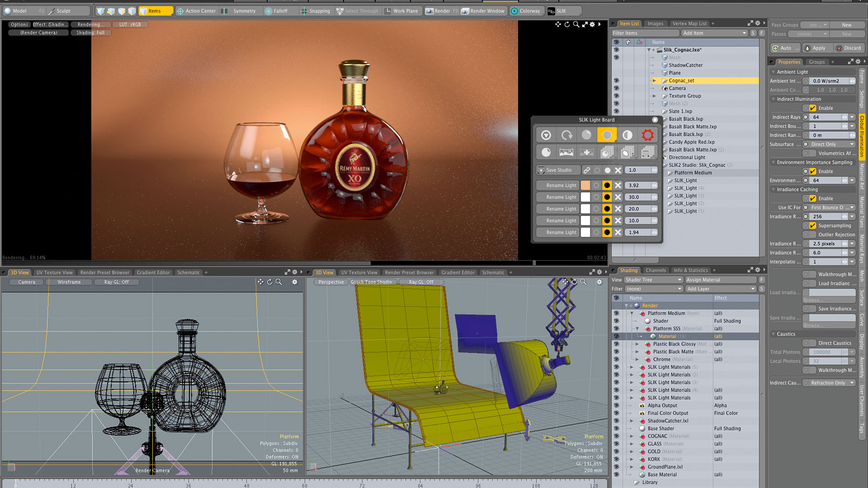The width and height of the screenshot is (868, 488).
Task: Expand the Cognac_set item group
Action: point(654,80)
